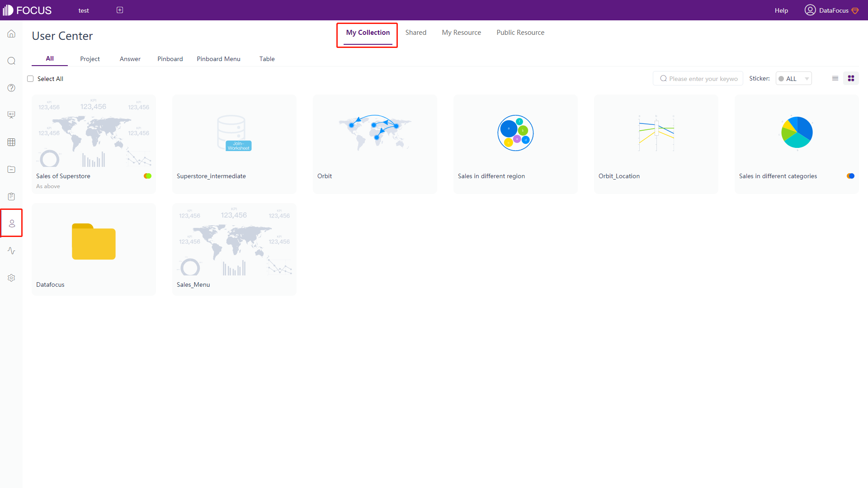Viewport: 868px width, 488px height.
Task: Open the Help link
Action: [x=781, y=10]
